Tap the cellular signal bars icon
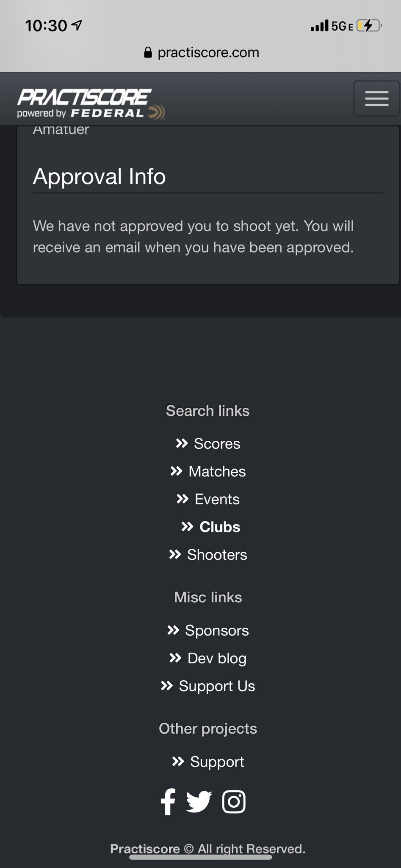Image resolution: width=401 pixels, height=868 pixels. [x=319, y=26]
